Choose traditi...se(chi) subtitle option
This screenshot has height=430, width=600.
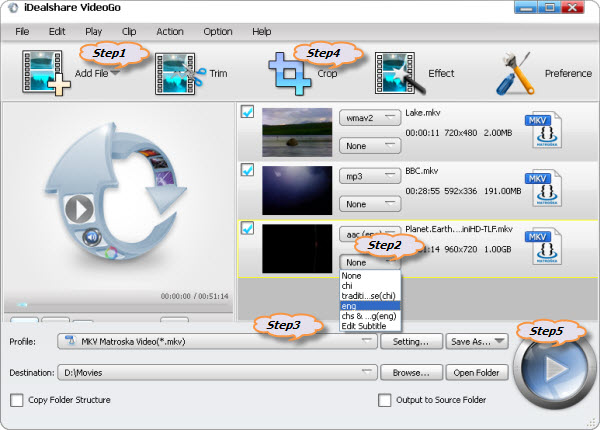point(370,296)
